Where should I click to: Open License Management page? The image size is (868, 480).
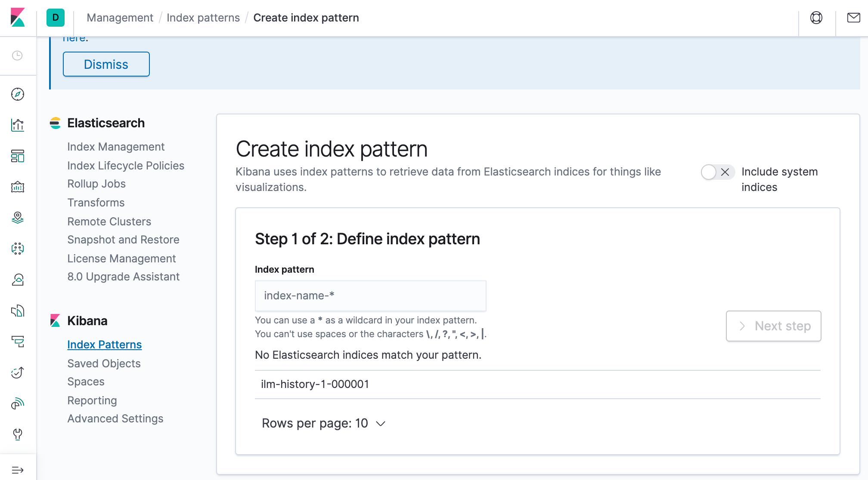point(121,258)
